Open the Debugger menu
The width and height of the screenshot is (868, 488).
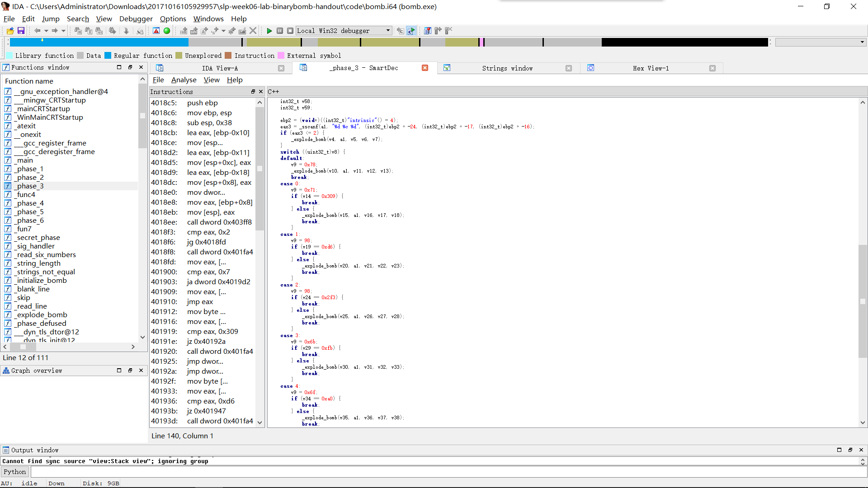coord(136,19)
